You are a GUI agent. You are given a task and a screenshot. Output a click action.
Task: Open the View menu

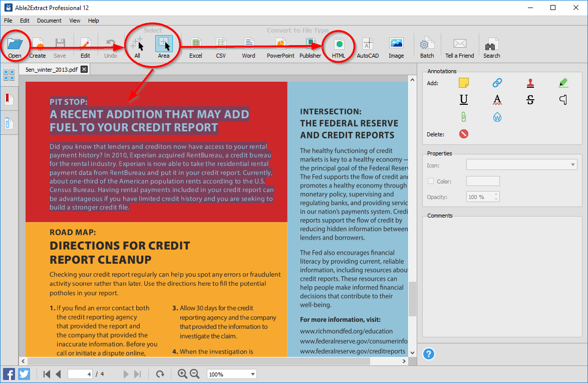[75, 21]
